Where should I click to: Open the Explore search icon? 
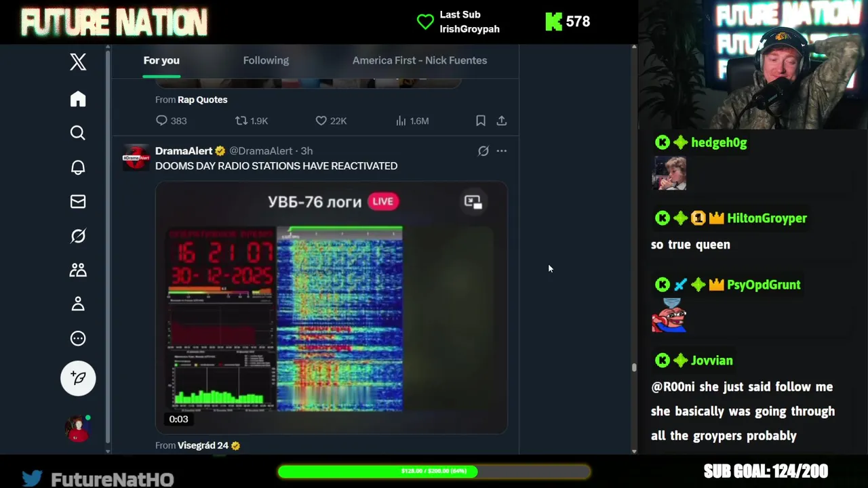[78, 133]
